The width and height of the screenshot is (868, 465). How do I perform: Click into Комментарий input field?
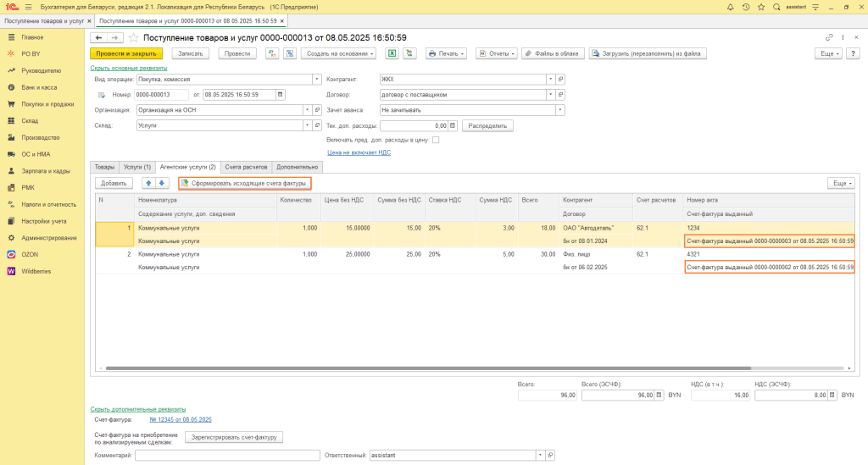[x=227, y=455]
